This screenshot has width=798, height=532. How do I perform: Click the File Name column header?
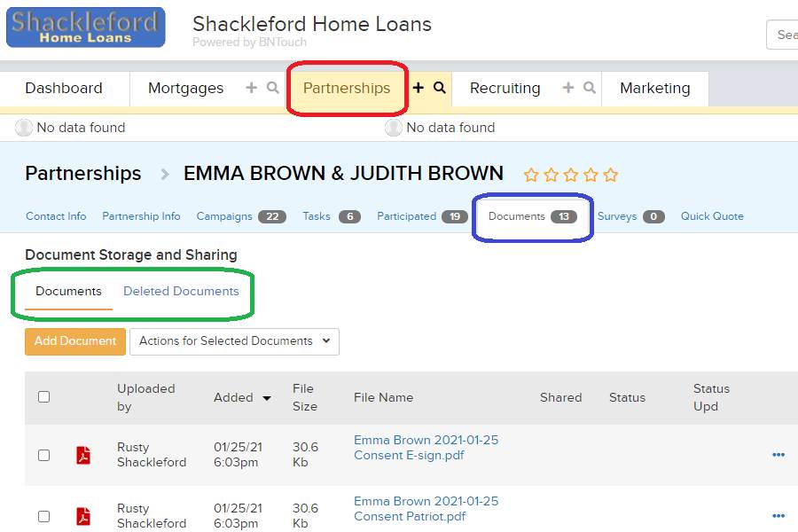(x=383, y=397)
